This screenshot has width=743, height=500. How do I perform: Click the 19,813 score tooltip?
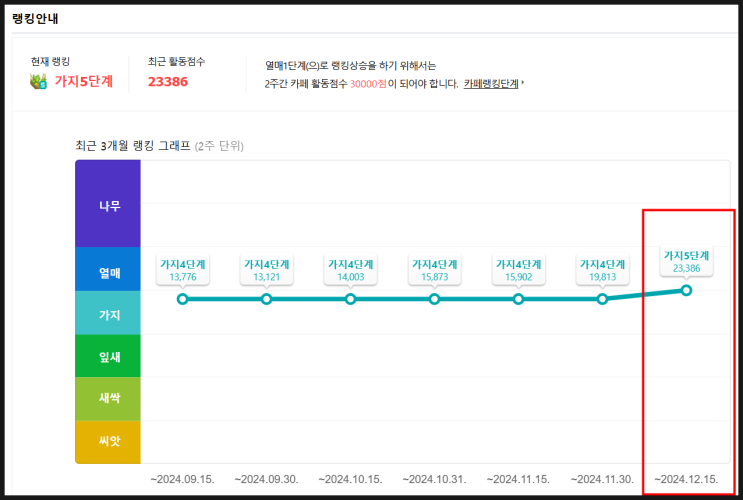602,270
